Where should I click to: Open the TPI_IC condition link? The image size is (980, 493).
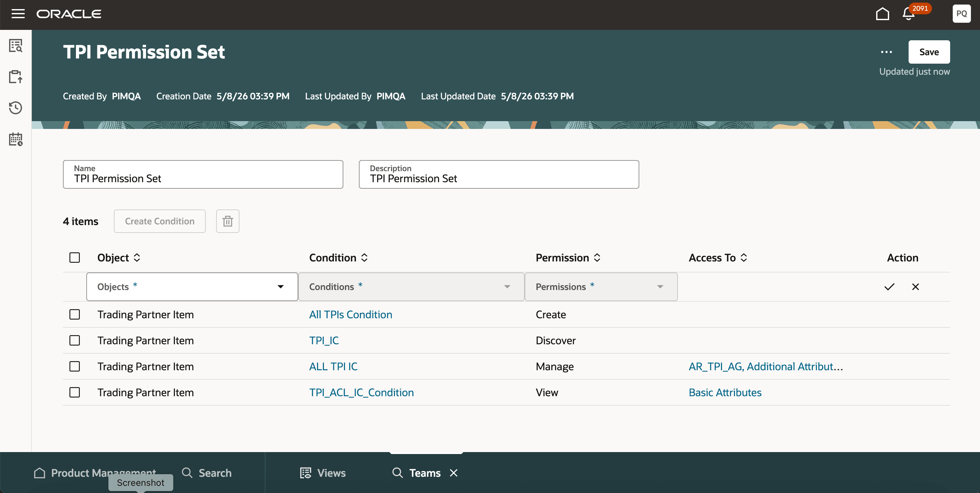pyautogui.click(x=324, y=340)
